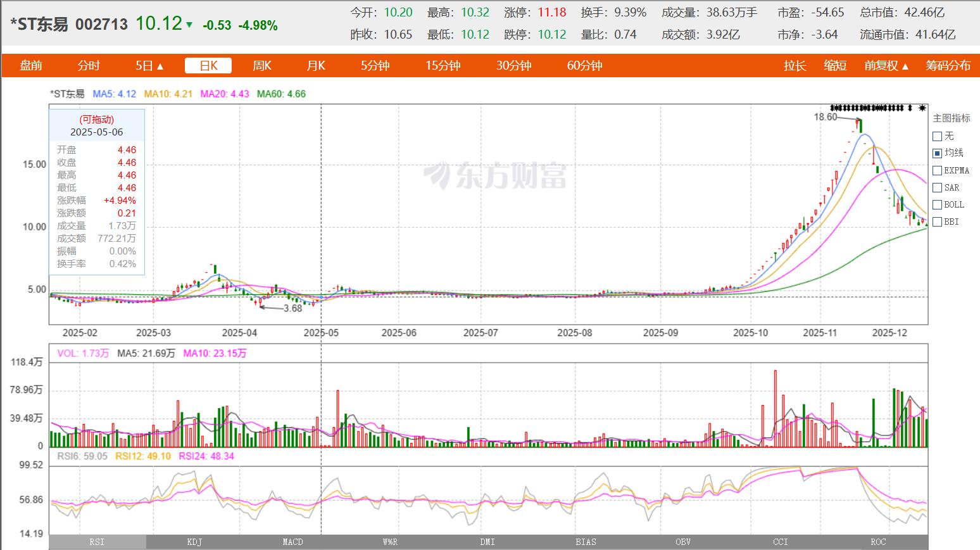Enable the BBI indicator checkbox
The height and width of the screenshot is (550, 980).
[938, 222]
